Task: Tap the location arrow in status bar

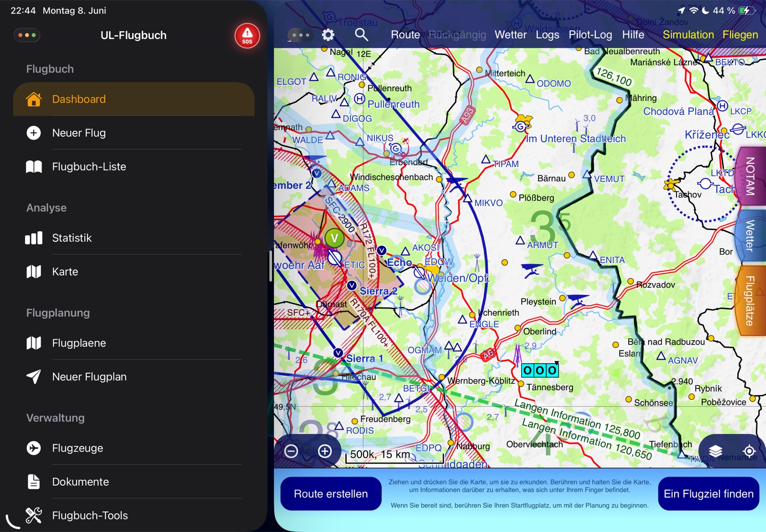Action: pos(681,10)
